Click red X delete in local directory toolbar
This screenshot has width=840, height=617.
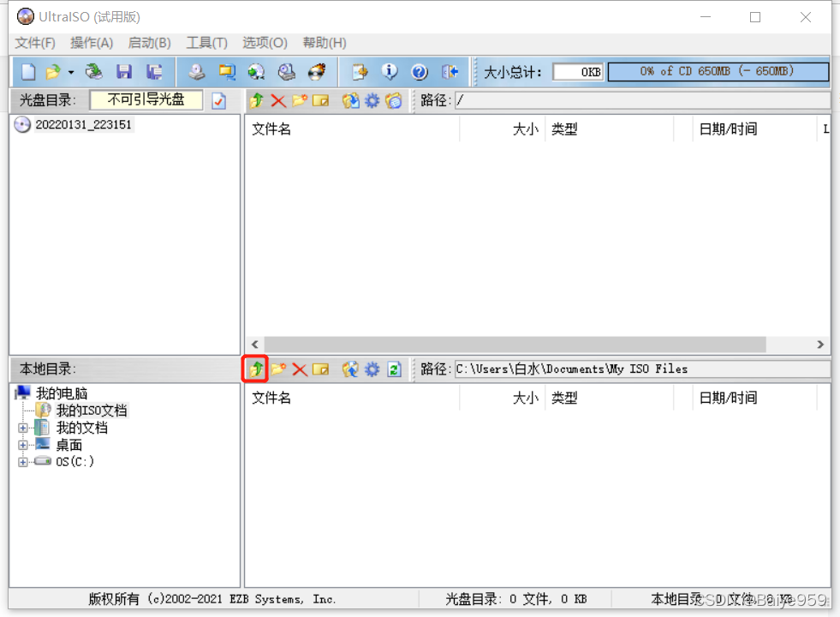[x=300, y=368]
